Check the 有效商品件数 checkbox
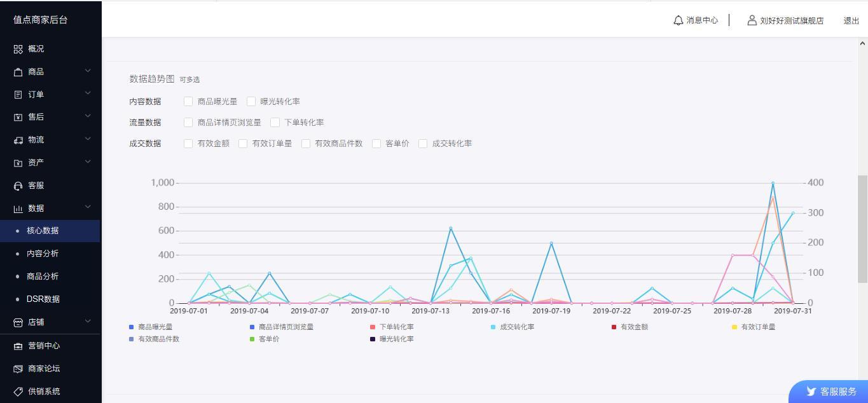 pyautogui.click(x=306, y=143)
